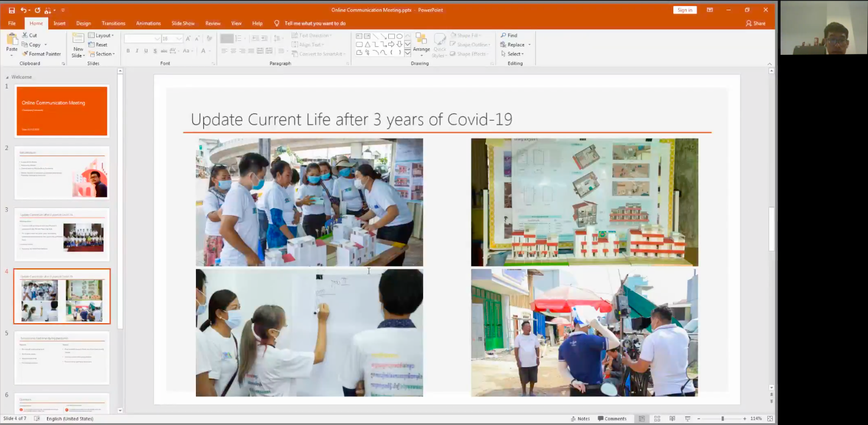Open the Replace options arrow
The height and width of the screenshot is (425, 868).
pyautogui.click(x=529, y=45)
